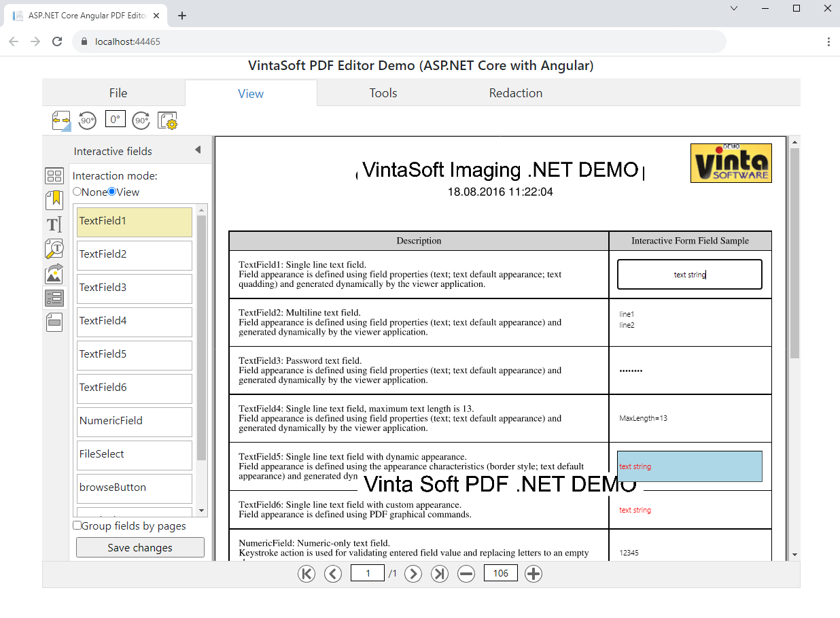The image size is (840, 618).
Task: Open the Chrome tab search chevron
Action: pos(734,8)
